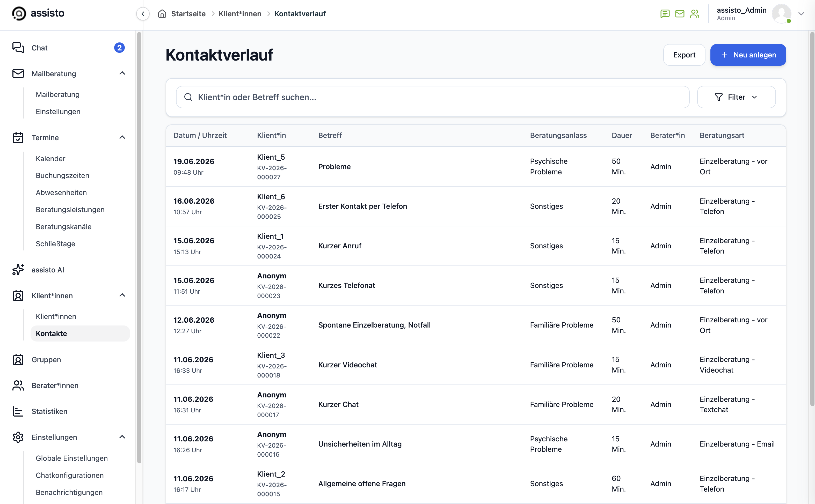Collapse the Termine section chevron
Image resolution: width=815 pixels, height=504 pixels.
(x=122, y=137)
